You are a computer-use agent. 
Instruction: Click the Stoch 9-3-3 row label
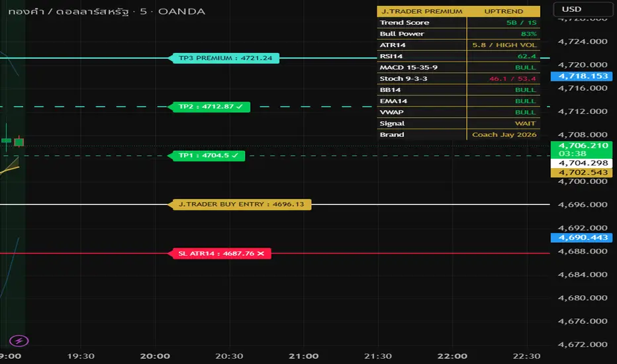pyautogui.click(x=403, y=79)
